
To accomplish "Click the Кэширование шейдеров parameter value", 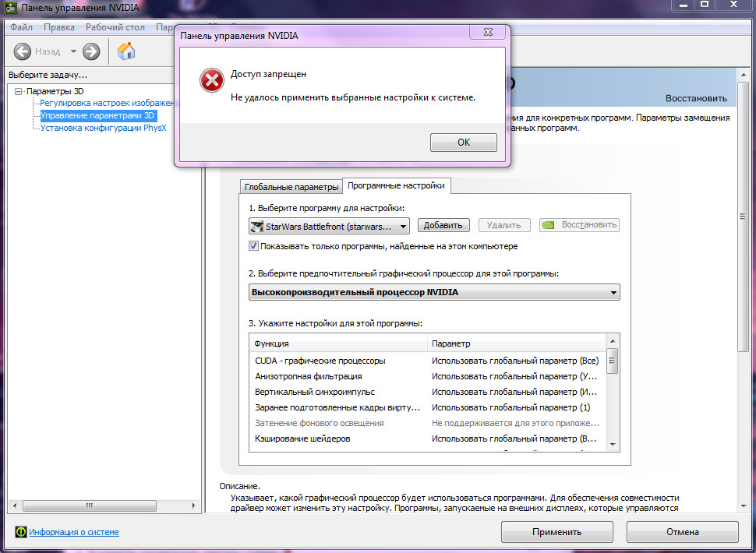I will 514,439.
